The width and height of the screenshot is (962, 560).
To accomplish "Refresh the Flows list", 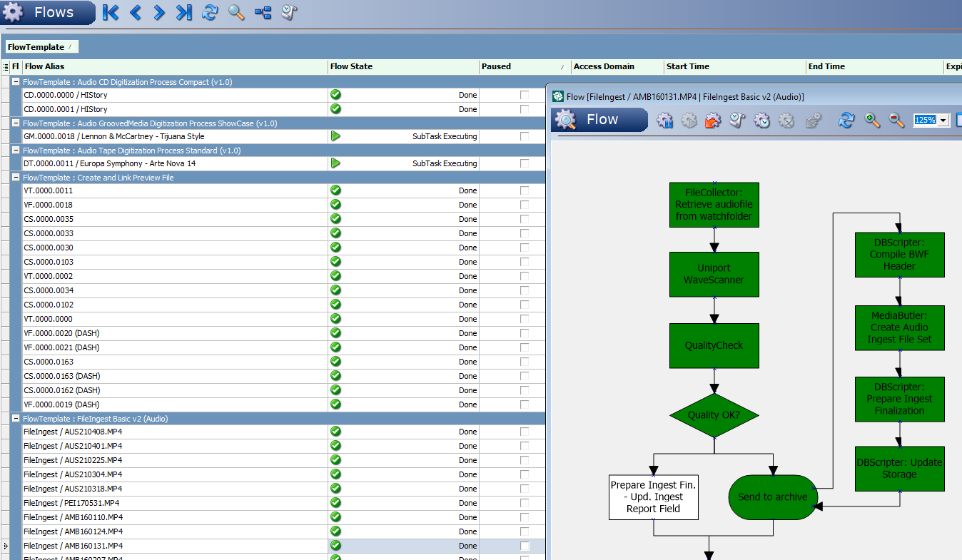I will [x=210, y=13].
